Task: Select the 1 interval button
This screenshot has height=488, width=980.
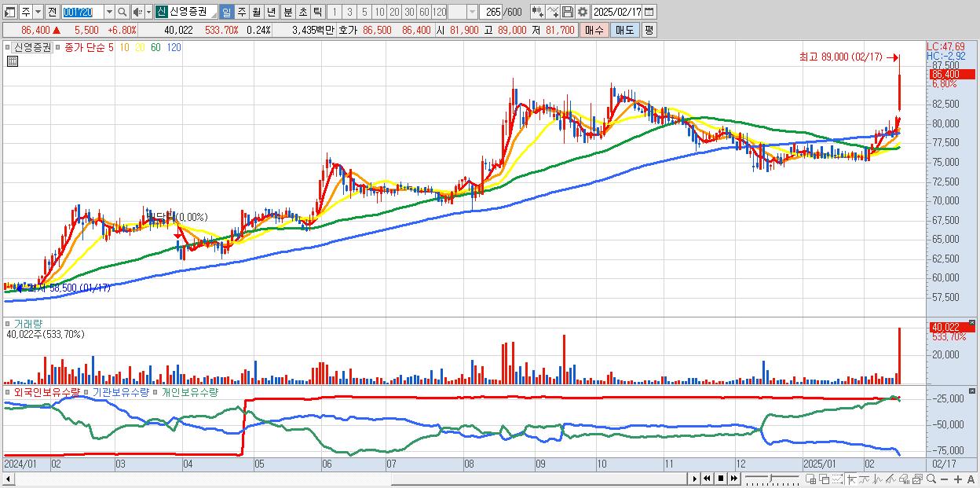Action: [x=334, y=12]
